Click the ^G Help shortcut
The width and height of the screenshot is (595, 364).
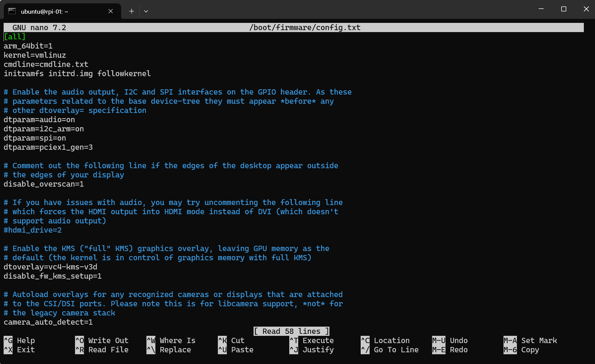pos(20,341)
